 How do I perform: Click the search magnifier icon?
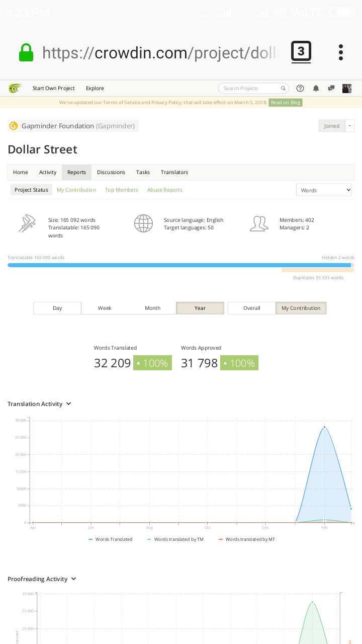coord(283,89)
